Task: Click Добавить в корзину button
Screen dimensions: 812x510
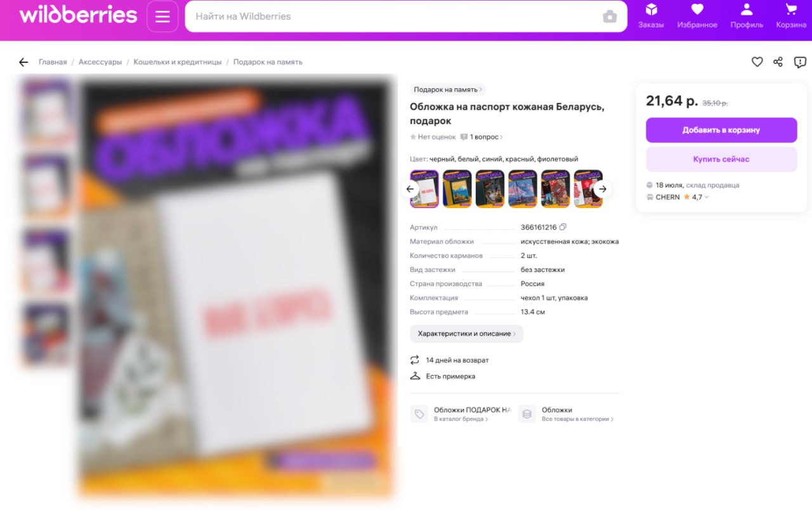Action: coord(721,130)
